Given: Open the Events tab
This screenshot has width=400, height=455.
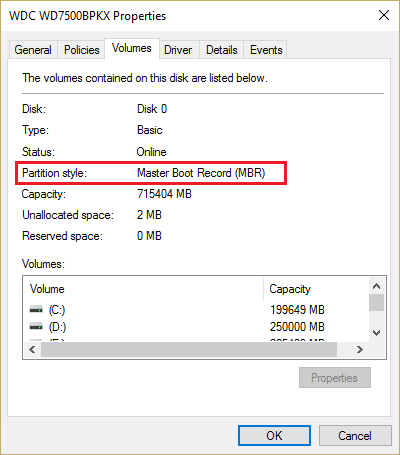Looking at the screenshot, I should pyautogui.click(x=266, y=50).
